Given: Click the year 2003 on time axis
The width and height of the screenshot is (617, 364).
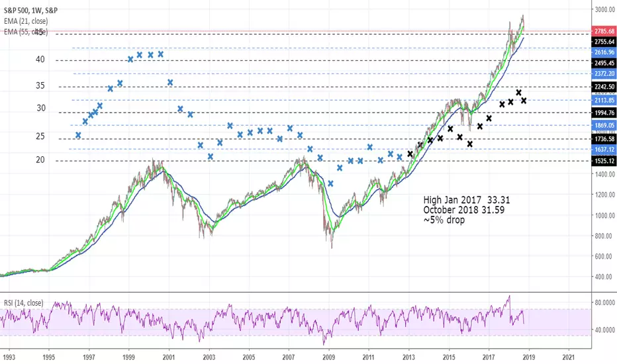Looking at the screenshot, I should pos(209,357).
